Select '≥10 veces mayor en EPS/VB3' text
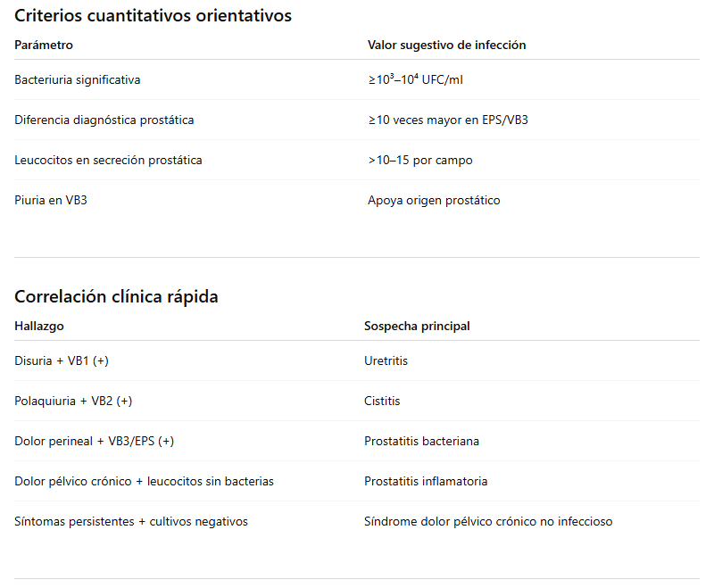 447,120
